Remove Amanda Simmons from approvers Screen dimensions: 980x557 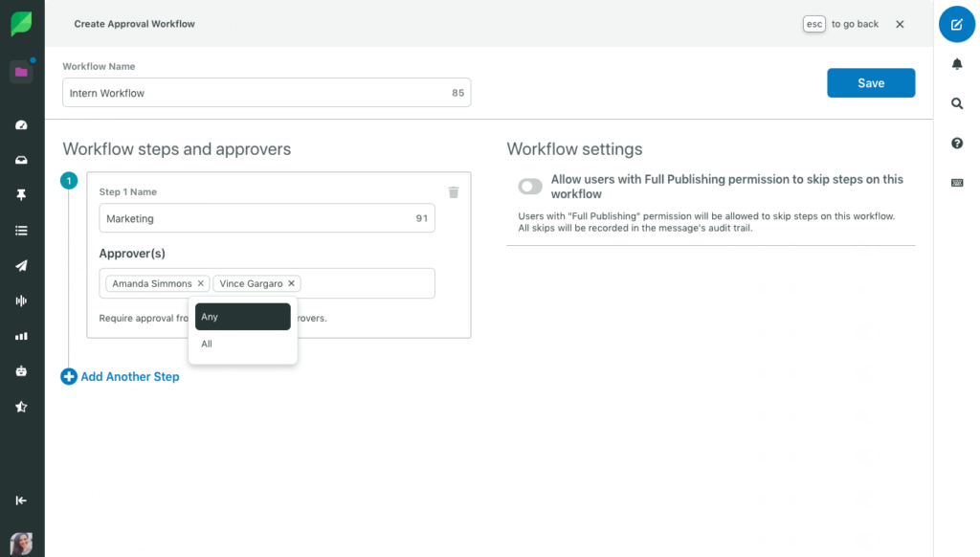(201, 283)
